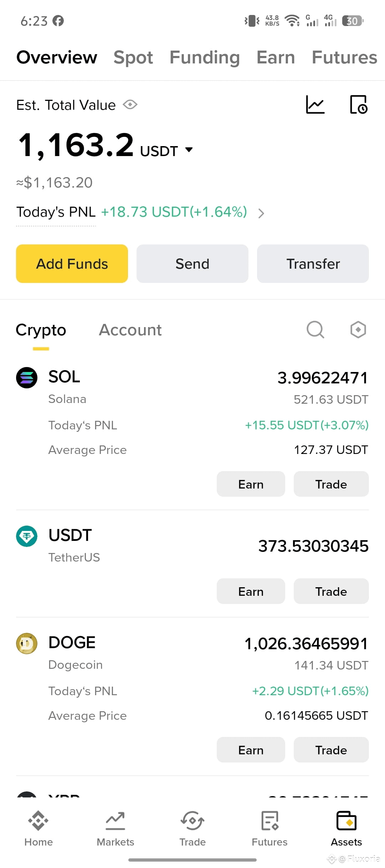
Task: Tap Earn button for DOGE
Action: (x=251, y=750)
